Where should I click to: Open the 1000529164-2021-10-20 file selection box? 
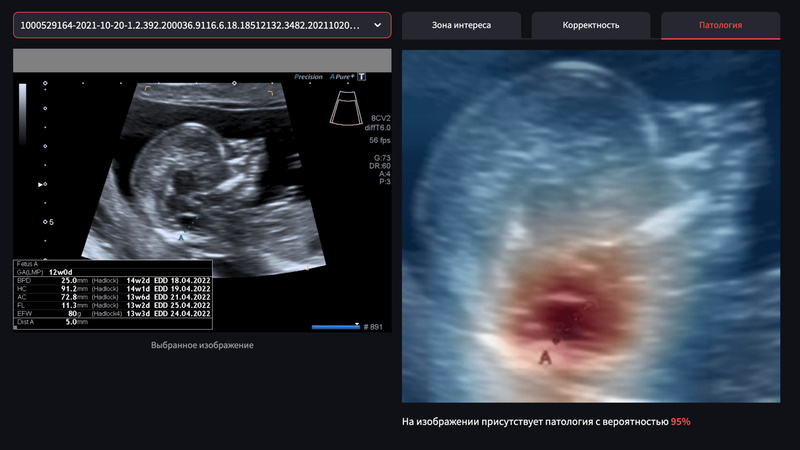(202, 25)
